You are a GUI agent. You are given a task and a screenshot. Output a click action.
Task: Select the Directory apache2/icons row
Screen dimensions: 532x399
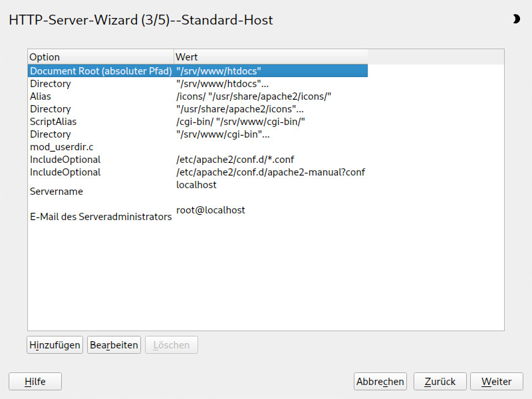[x=198, y=109]
